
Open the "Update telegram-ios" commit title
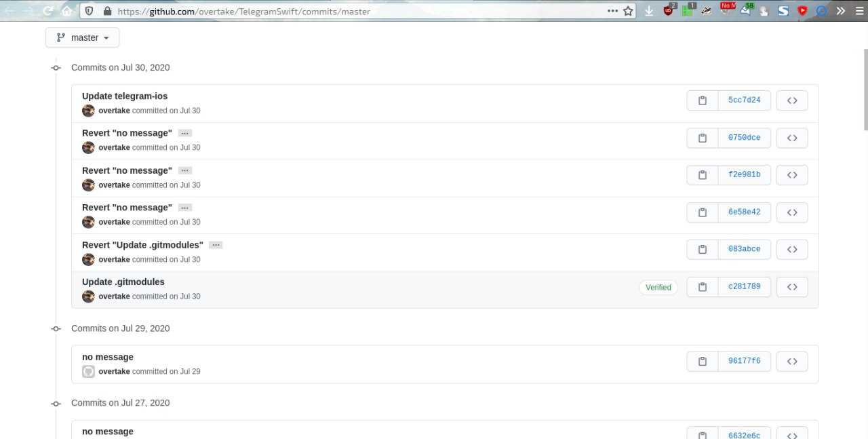pos(125,96)
